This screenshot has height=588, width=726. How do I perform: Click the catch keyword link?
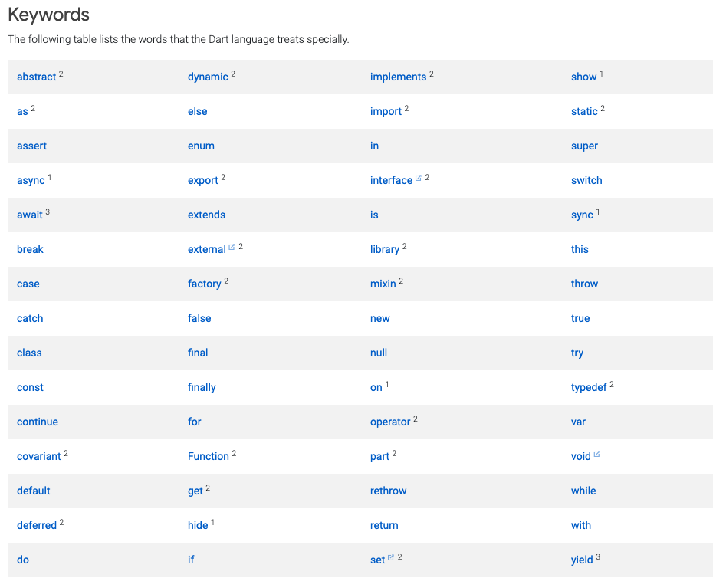pyautogui.click(x=30, y=319)
